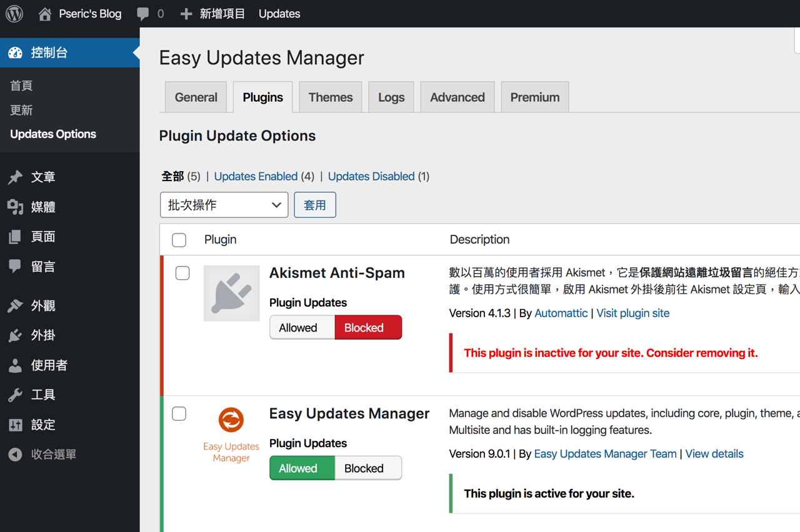Go to 首頁 submenu item
This screenshot has height=532, width=800.
(x=21, y=86)
